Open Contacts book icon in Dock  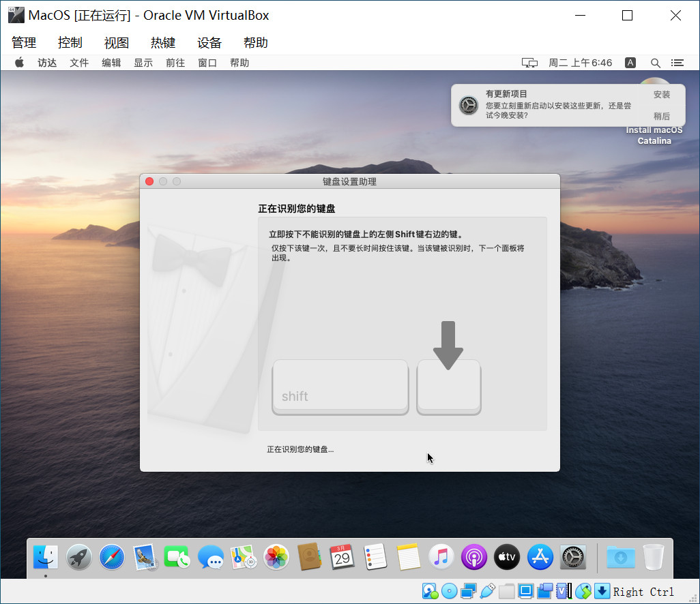[x=309, y=557]
